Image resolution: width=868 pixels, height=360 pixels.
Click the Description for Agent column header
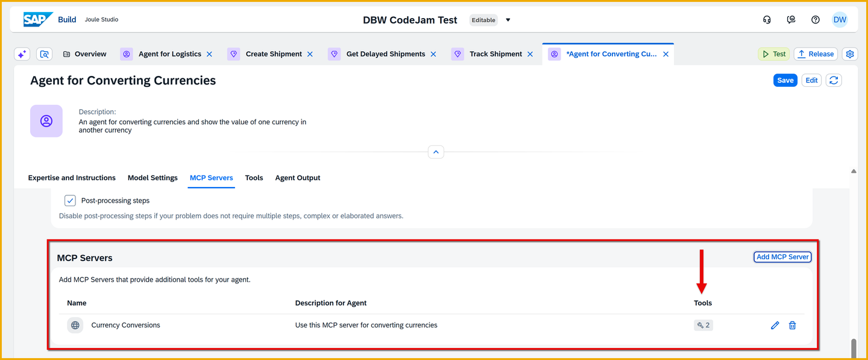pos(331,303)
